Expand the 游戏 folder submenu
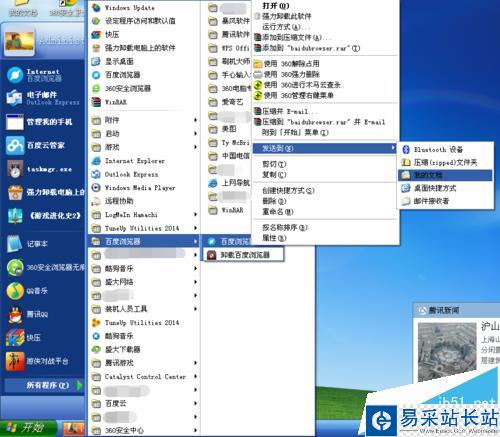Screen dimensions: 500x437 (144, 147)
